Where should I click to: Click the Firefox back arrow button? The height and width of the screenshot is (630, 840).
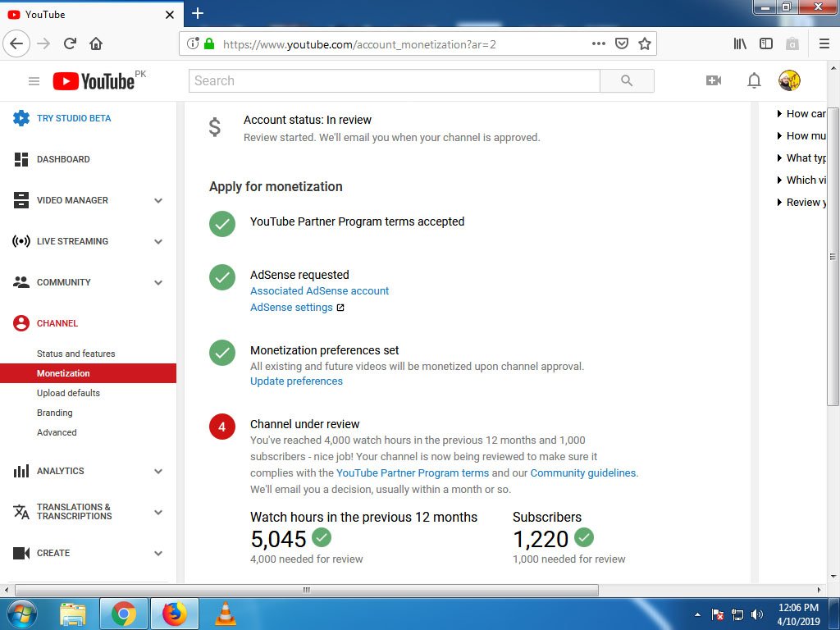point(16,43)
